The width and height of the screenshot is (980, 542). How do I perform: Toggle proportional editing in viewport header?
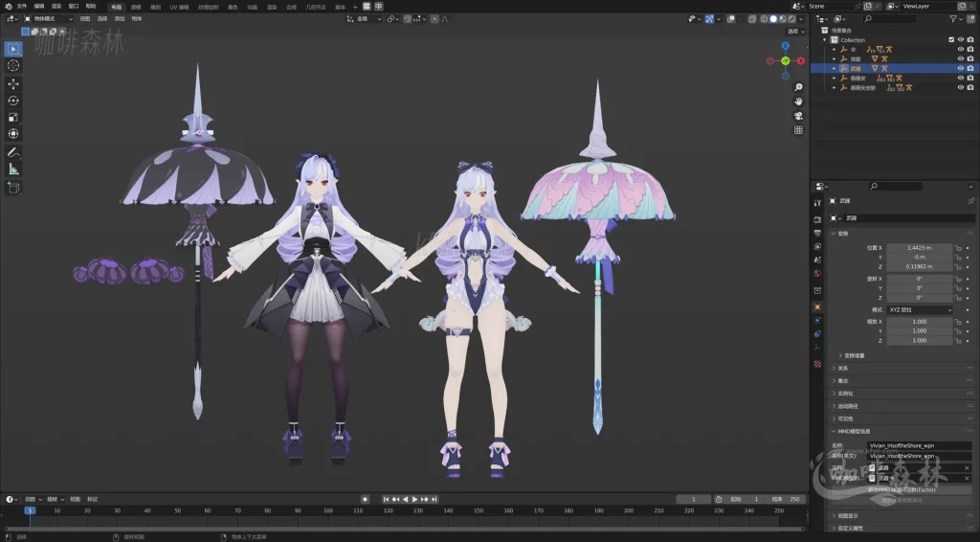point(434,19)
